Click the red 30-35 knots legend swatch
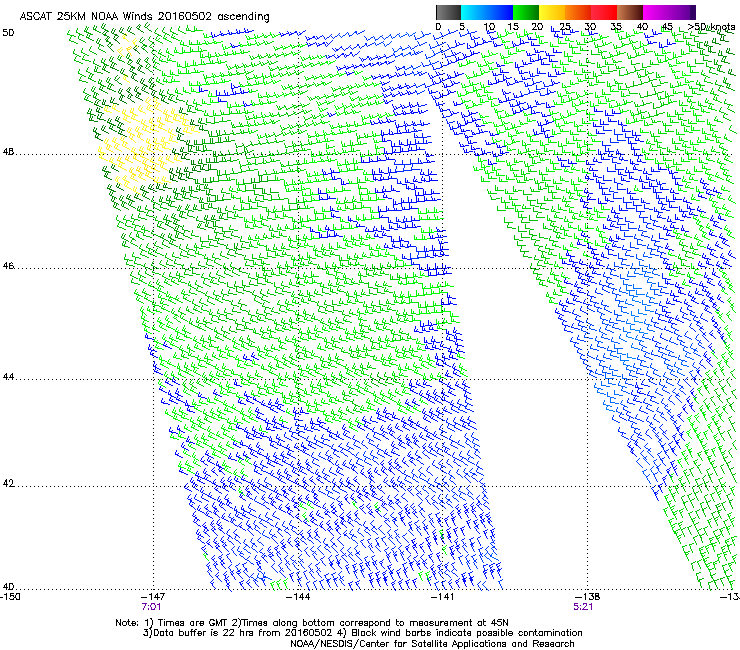 coord(604,12)
